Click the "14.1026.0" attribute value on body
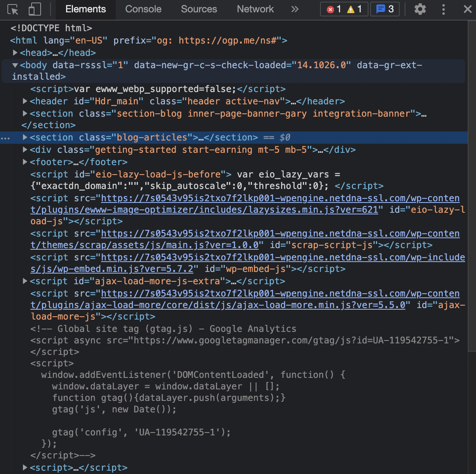Viewport: 476px width, 474px height. click(321, 65)
